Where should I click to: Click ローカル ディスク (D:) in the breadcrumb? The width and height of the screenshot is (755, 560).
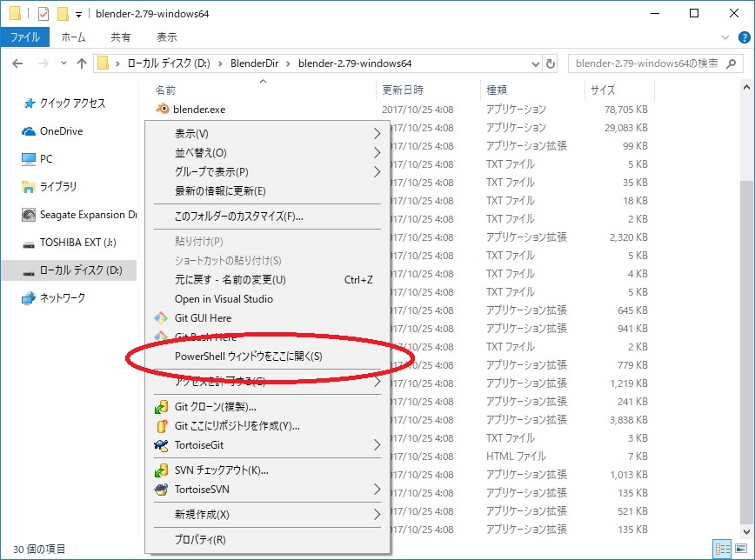169,63
